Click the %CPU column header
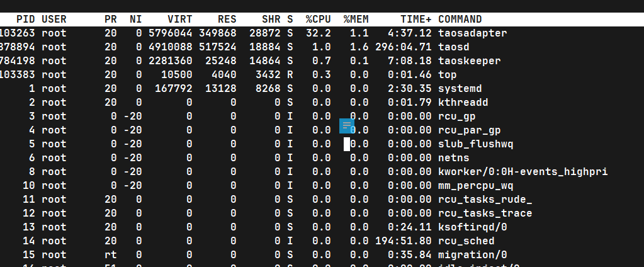644x267 pixels. pos(318,20)
